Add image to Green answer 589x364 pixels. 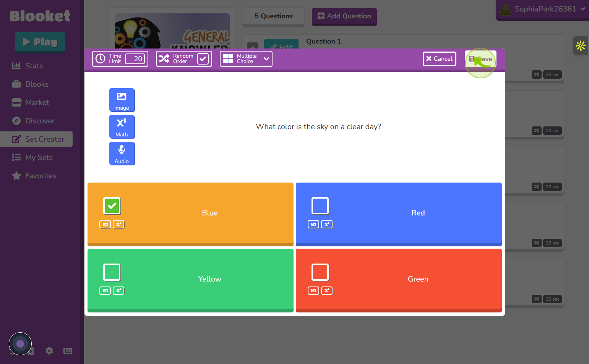coord(313,291)
